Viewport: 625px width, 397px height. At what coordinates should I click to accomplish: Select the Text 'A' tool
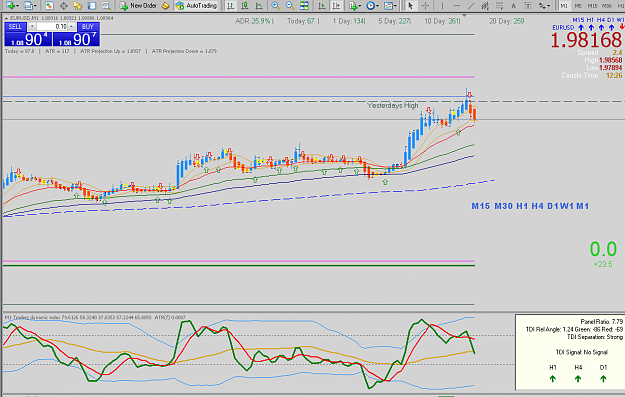pyautogui.click(x=513, y=6)
